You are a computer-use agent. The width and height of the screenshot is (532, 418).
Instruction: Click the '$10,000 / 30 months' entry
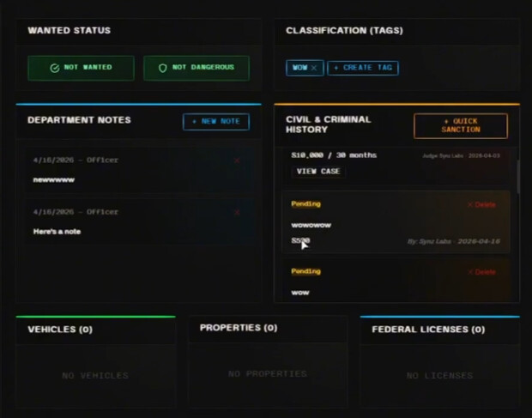334,155
